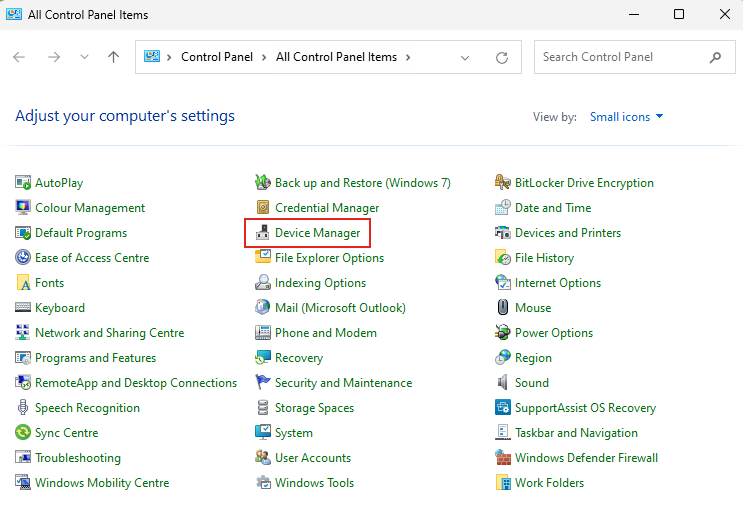The width and height of the screenshot is (743, 520).
Task: Select All Control Panel Items breadcrumb
Action: [336, 57]
